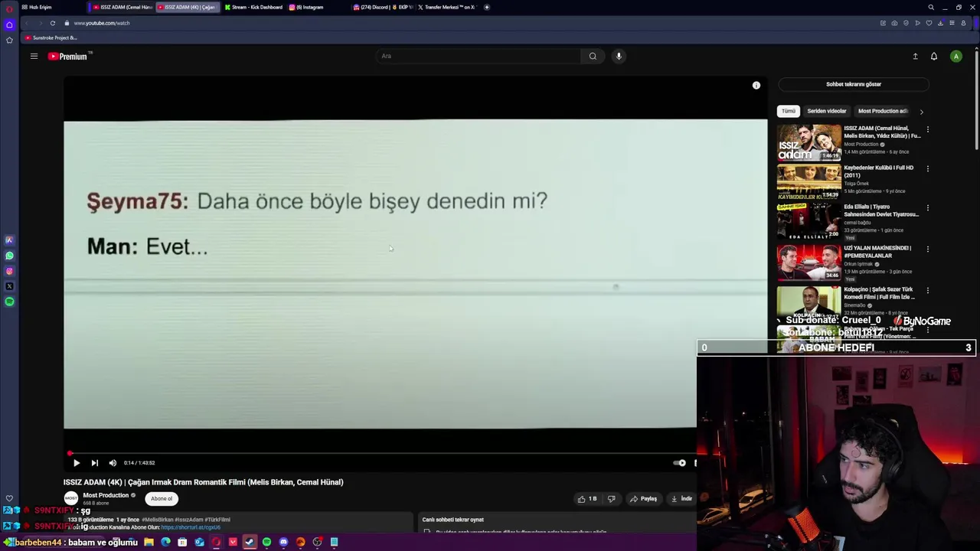The width and height of the screenshot is (980, 551).
Task: Play the video with the play button
Action: [x=76, y=462]
